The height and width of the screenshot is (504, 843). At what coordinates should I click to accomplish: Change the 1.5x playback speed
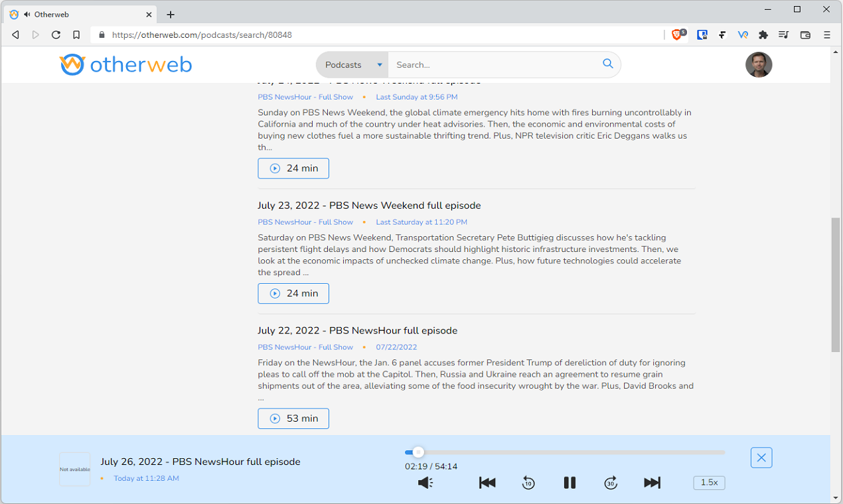coord(709,483)
